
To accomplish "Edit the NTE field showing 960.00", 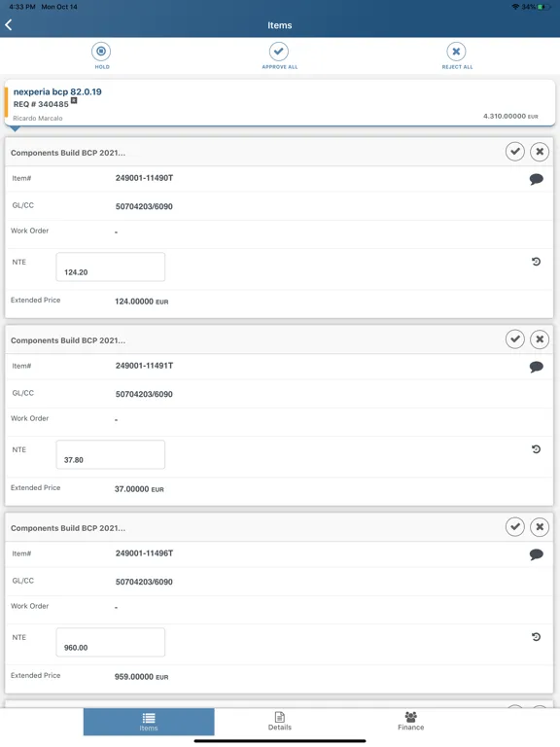I will click(111, 642).
